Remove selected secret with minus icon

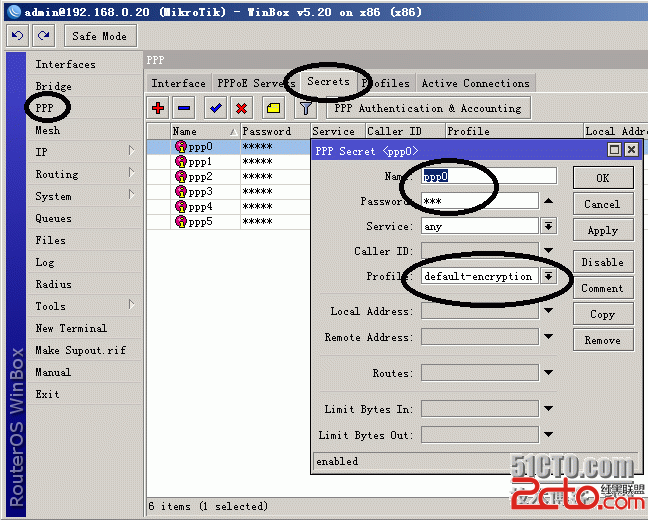point(183,108)
